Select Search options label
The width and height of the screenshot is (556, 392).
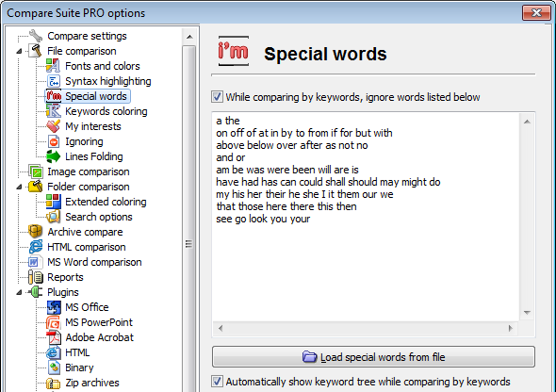(99, 217)
